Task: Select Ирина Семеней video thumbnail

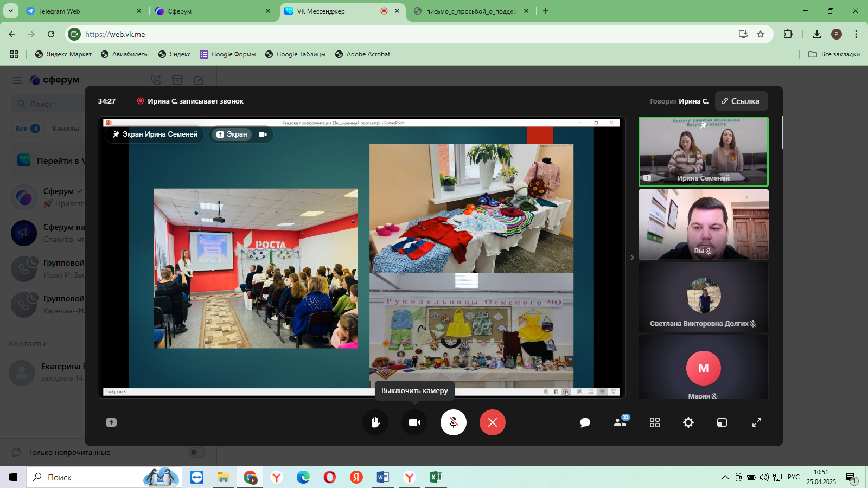Action: pyautogui.click(x=704, y=152)
